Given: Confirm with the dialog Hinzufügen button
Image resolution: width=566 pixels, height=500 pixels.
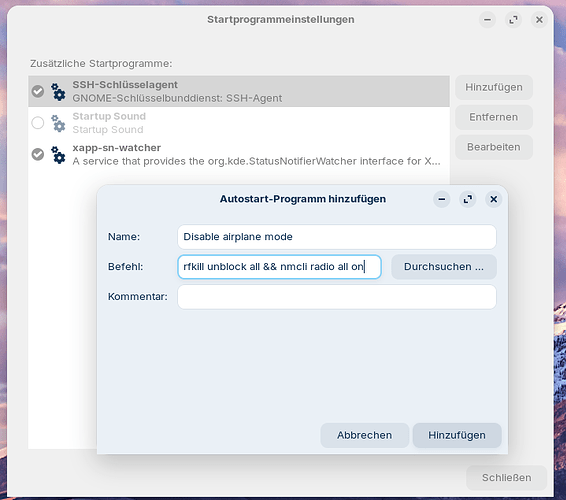Looking at the screenshot, I should (x=457, y=435).
